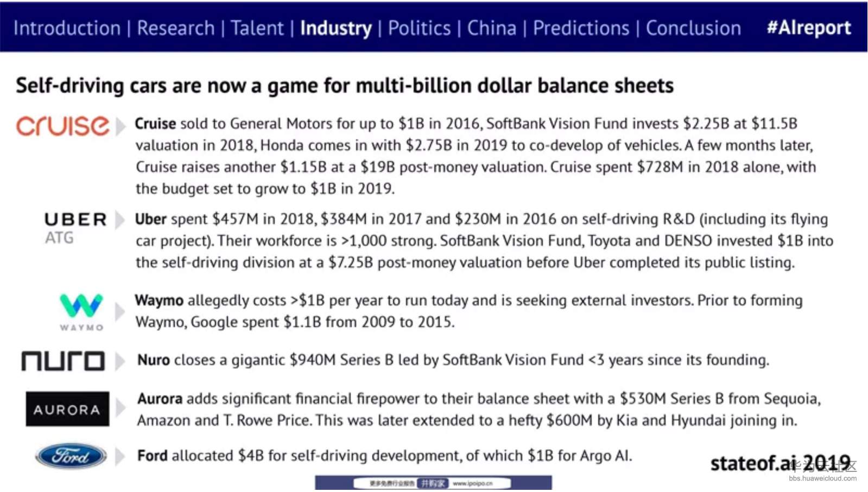Go to the Conclusion section

point(693,28)
